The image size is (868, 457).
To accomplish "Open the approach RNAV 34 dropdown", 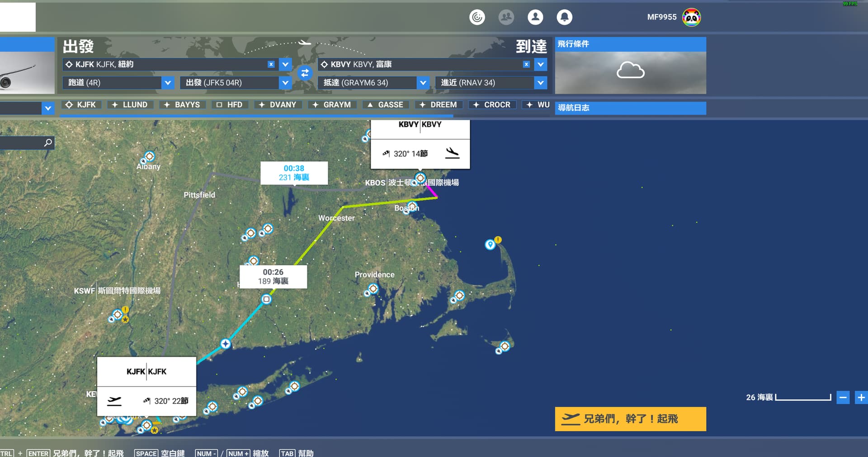I will (540, 83).
